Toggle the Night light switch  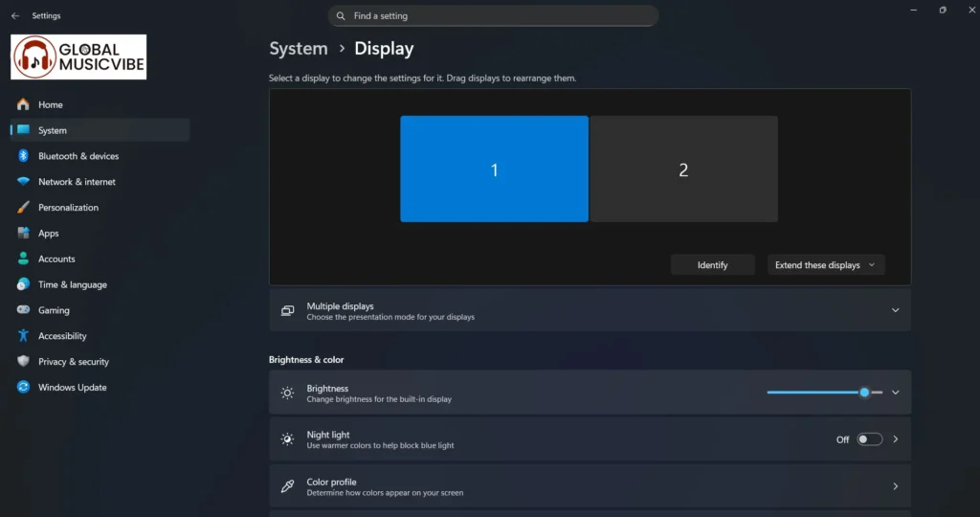coord(869,439)
